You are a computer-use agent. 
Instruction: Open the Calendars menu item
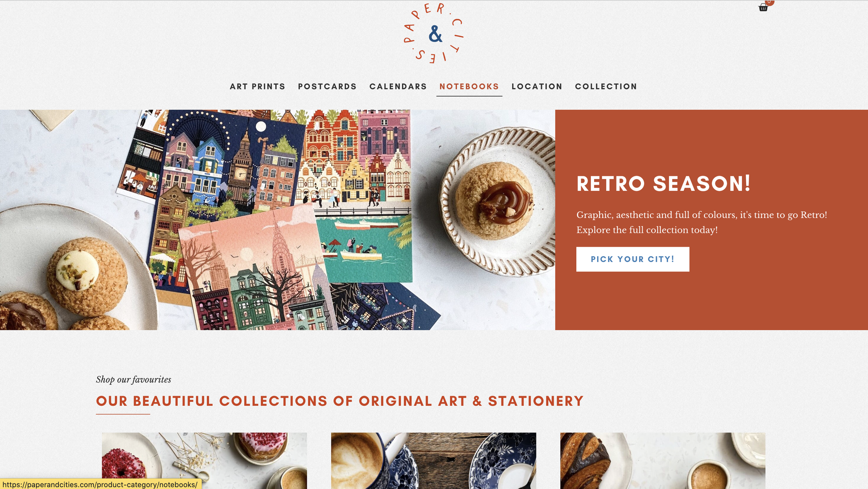[x=398, y=86]
